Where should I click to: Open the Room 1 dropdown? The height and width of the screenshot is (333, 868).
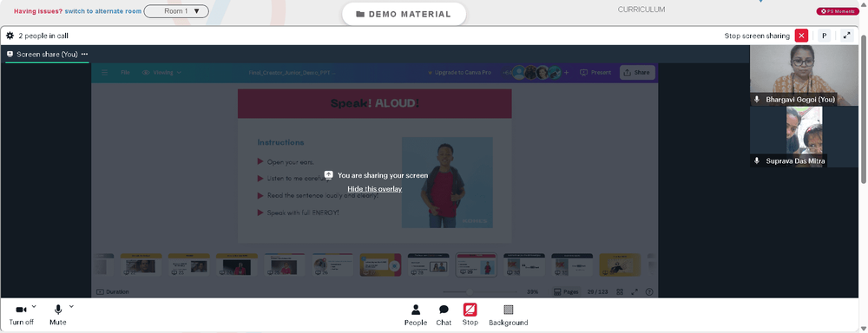point(176,11)
